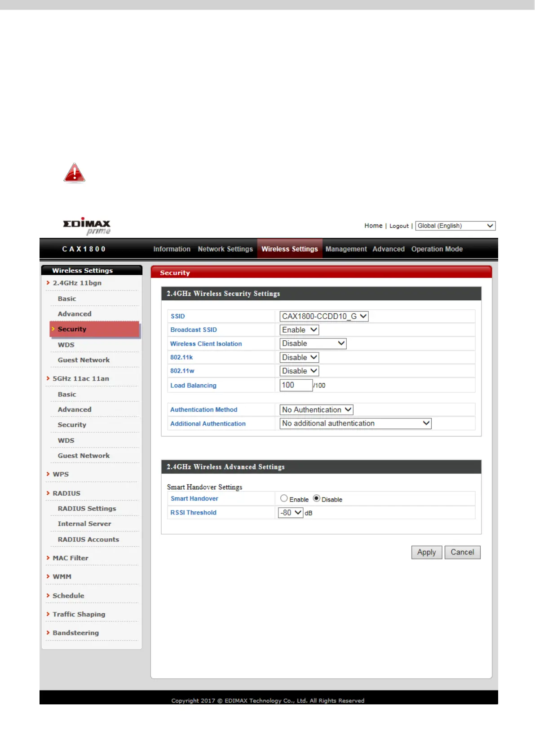
Task: Switch to the Information tab
Action: [172, 249]
